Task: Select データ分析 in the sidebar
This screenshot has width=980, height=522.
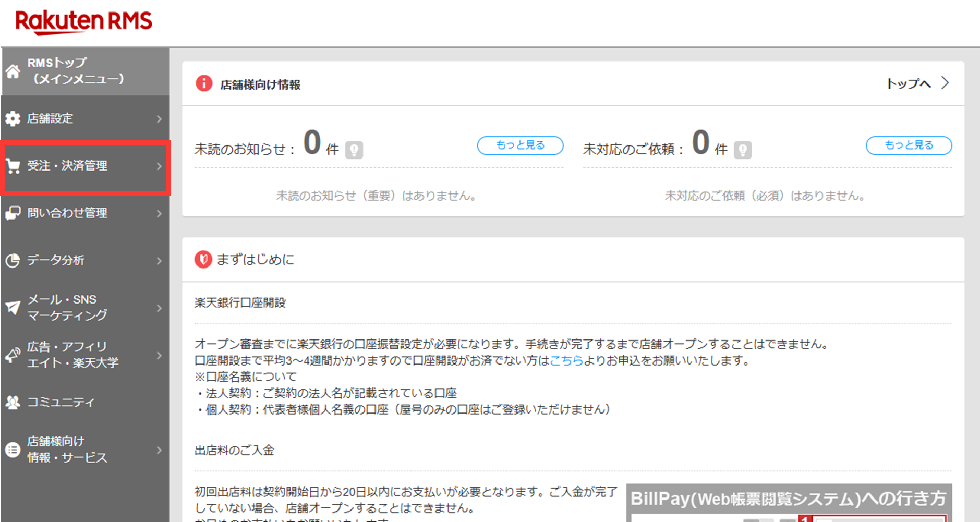Action: 85,261
